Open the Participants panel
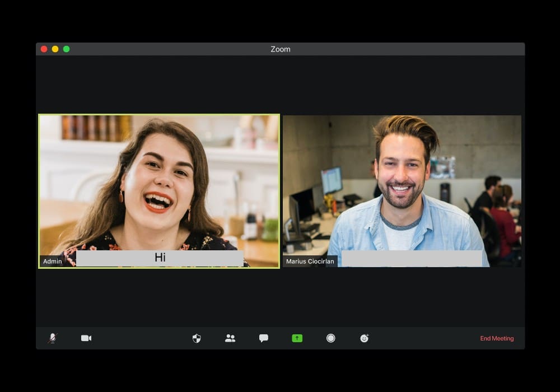 [x=230, y=338]
